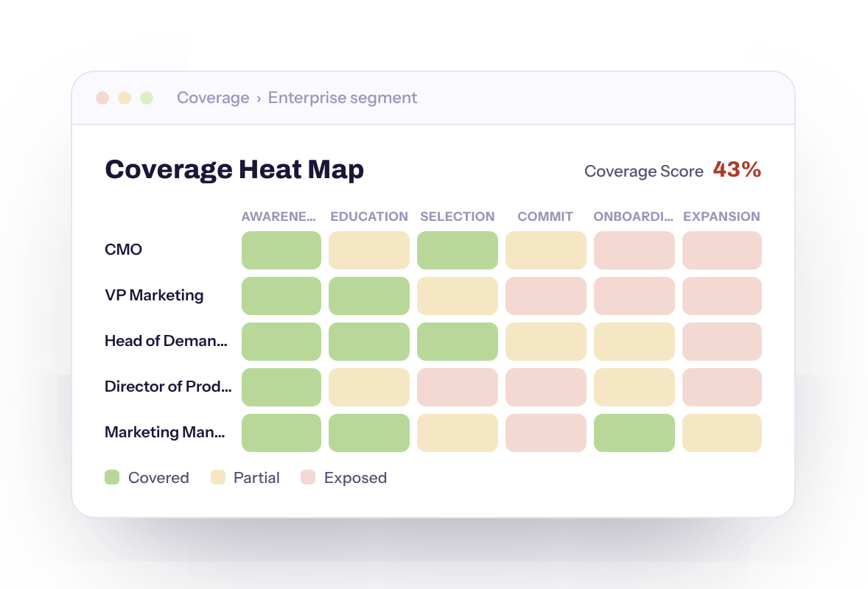Click the CMO Commit cell
This screenshot has width=868, height=589.
click(x=546, y=250)
